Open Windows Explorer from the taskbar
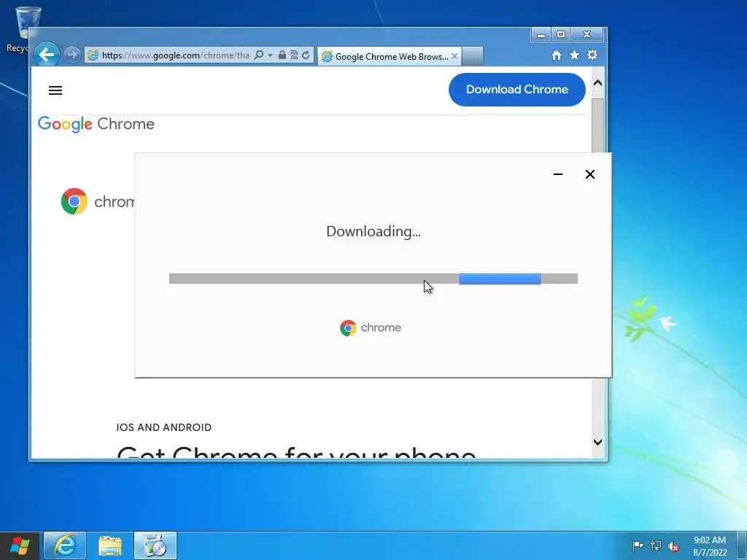The image size is (747, 560). [x=110, y=545]
